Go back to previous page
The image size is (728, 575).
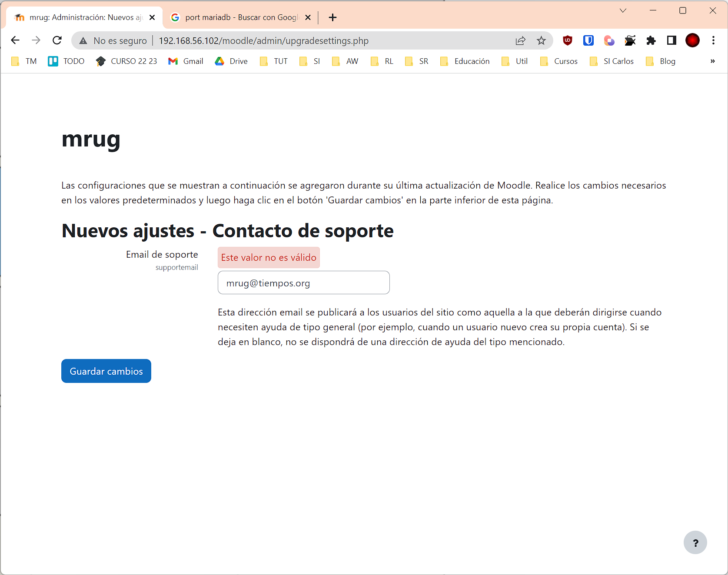click(x=15, y=40)
